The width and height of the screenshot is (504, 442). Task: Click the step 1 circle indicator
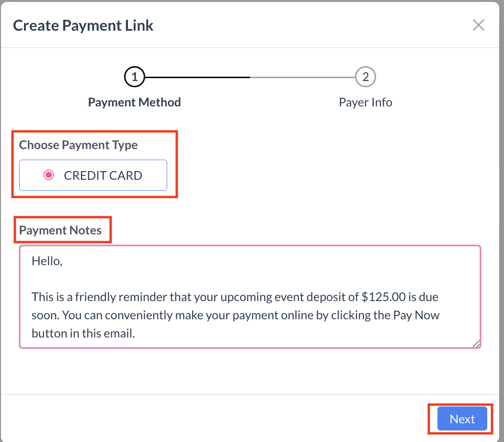pyautogui.click(x=135, y=77)
